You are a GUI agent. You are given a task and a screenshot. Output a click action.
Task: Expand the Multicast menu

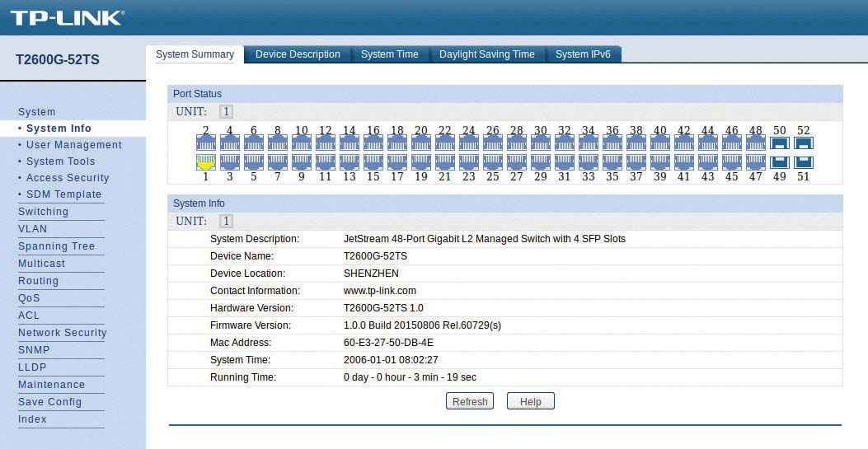[x=41, y=263]
